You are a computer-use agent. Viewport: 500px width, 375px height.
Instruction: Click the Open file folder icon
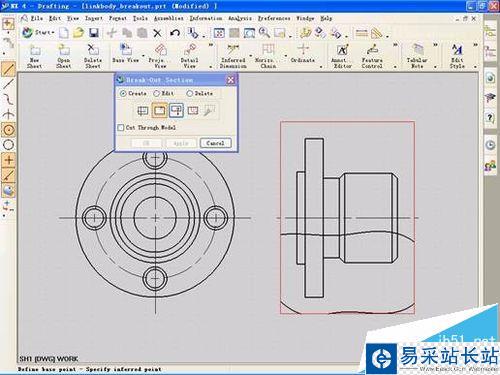click(78, 33)
